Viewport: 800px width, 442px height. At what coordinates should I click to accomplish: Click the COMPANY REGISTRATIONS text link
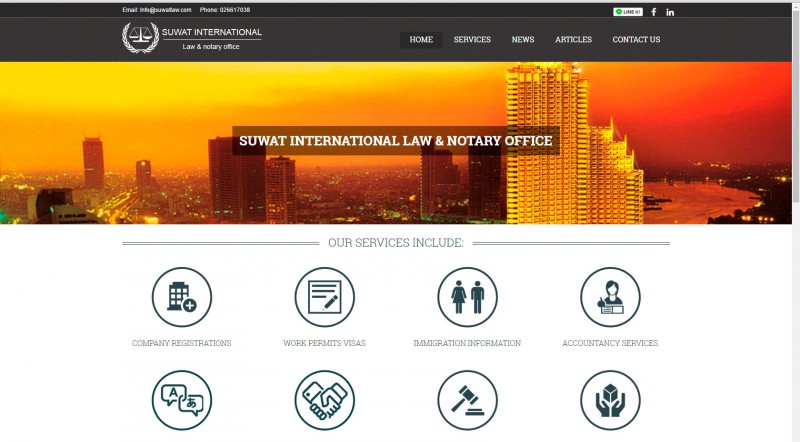[182, 343]
